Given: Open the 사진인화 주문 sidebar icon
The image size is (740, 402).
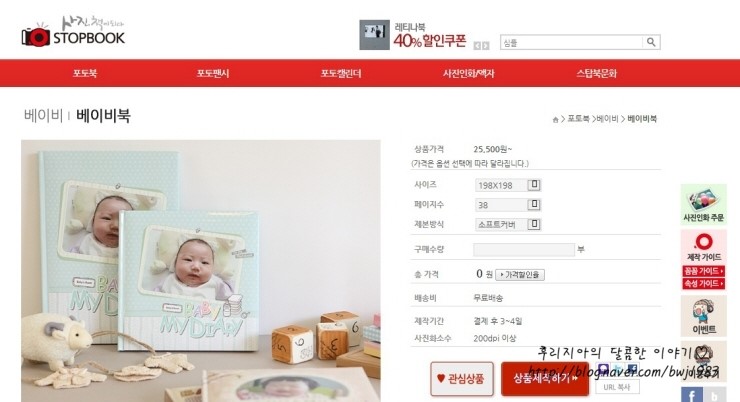Looking at the screenshot, I should (703, 204).
